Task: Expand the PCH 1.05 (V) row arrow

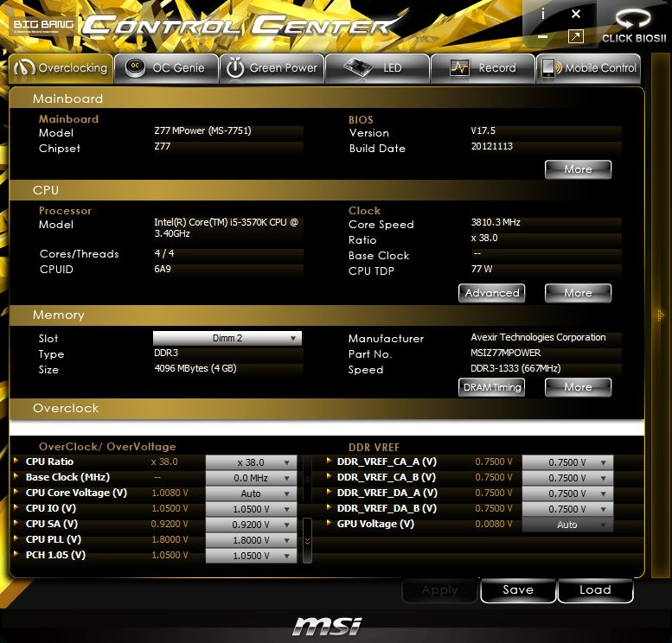Action: [x=16, y=554]
